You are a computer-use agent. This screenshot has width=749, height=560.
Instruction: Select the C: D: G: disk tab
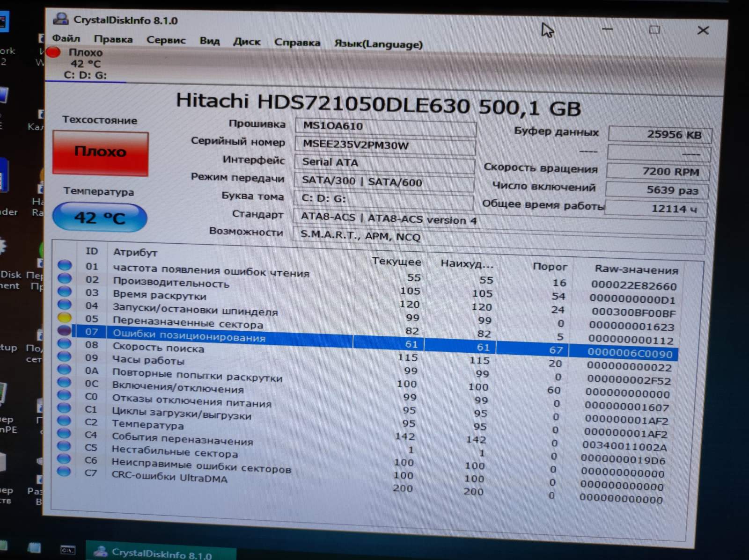point(85,64)
